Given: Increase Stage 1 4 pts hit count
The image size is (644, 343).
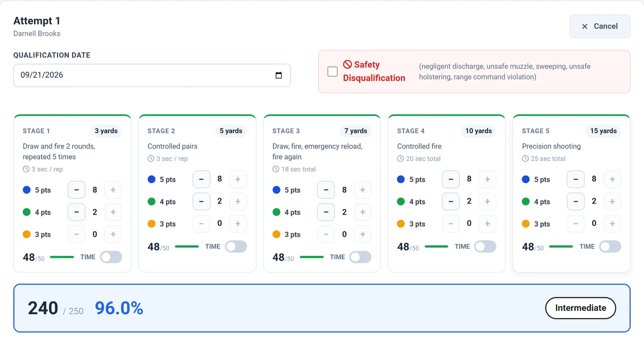Looking at the screenshot, I should coord(113,212).
